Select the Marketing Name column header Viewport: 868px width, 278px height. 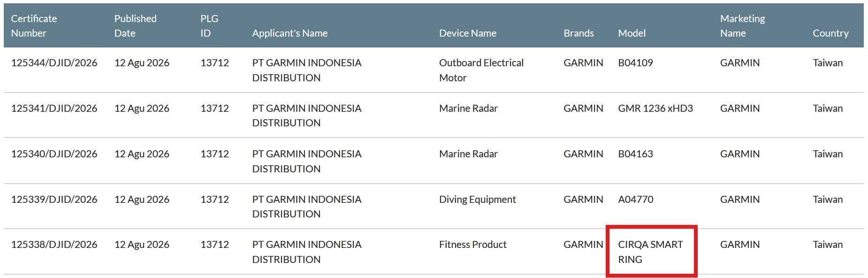click(x=742, y=26)
